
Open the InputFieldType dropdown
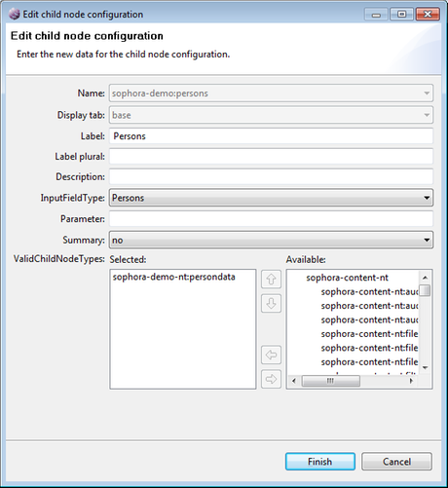click(271, 198)
